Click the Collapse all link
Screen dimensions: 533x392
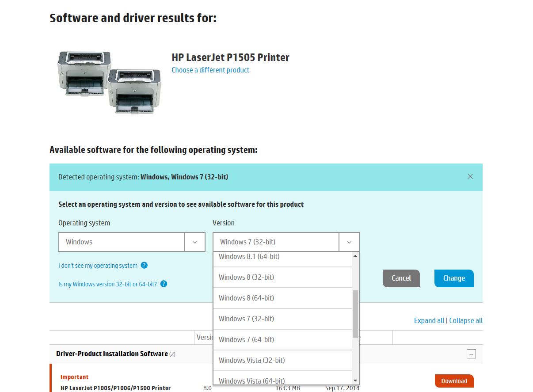coord(466,320)
